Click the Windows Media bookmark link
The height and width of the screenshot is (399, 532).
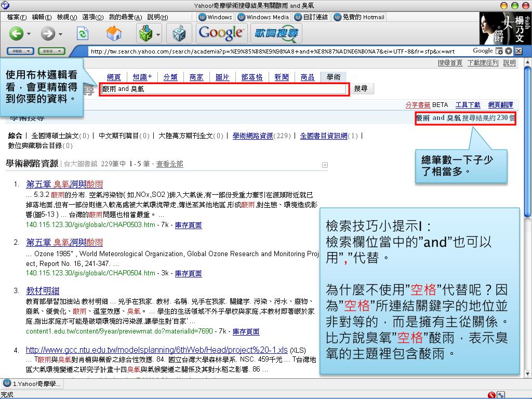point(263,17)
